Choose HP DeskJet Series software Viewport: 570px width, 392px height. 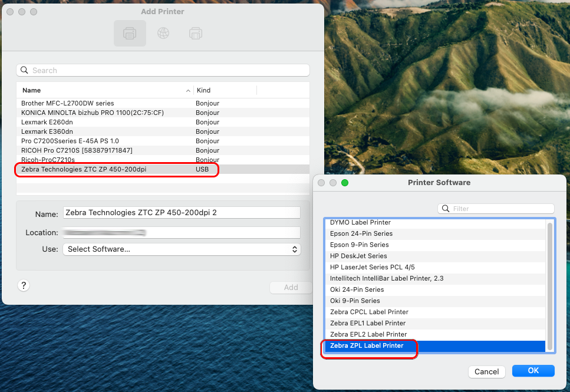pos(435,256)
